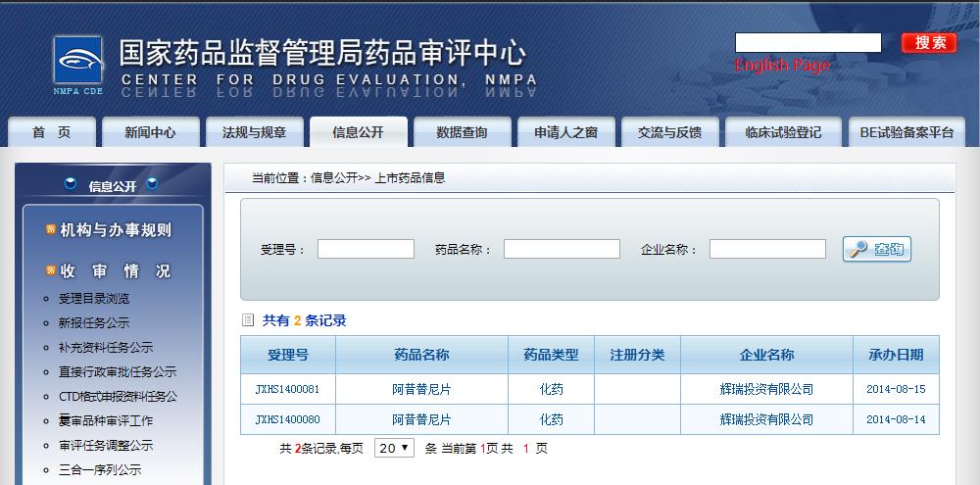The height and width of the screenshot is (485, 980).
Task: Open the 申请人之窗 tab
Action: pyautogui.click(x=566, y=132)
